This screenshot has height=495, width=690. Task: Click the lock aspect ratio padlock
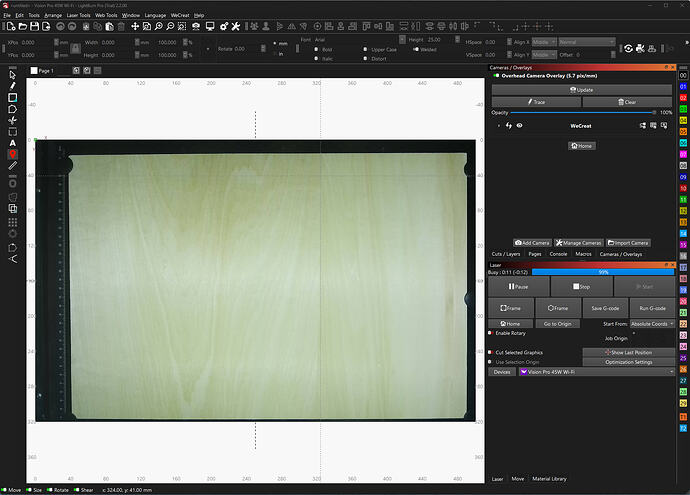[x=75, y=48]
